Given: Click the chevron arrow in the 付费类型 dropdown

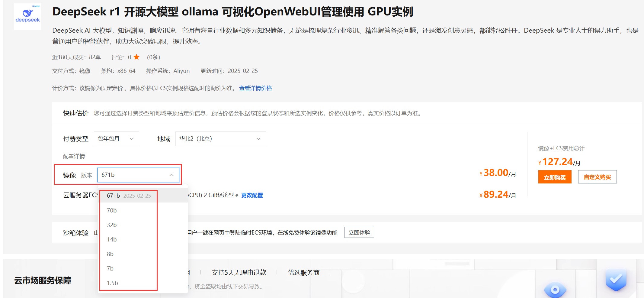Looking at the screenshot, I should (x=132, y=139).
